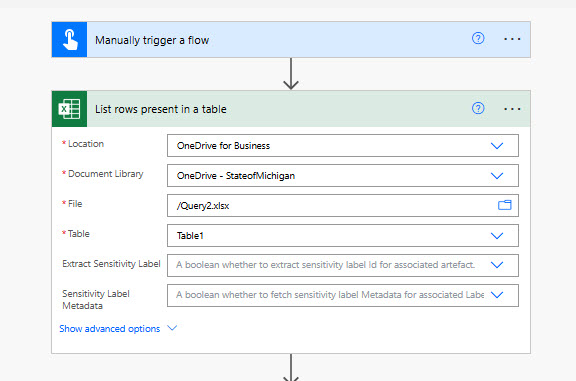This screenshot has width=576, height=381.
Task: Select the OneDrive for Business value text
Action: point(223,146)
